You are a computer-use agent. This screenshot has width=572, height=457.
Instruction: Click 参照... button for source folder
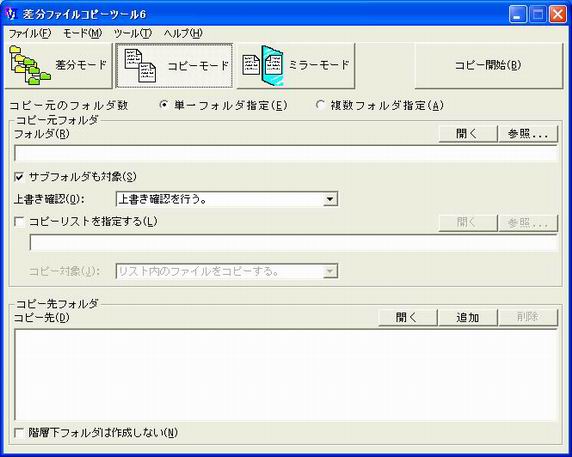[528, 134]
